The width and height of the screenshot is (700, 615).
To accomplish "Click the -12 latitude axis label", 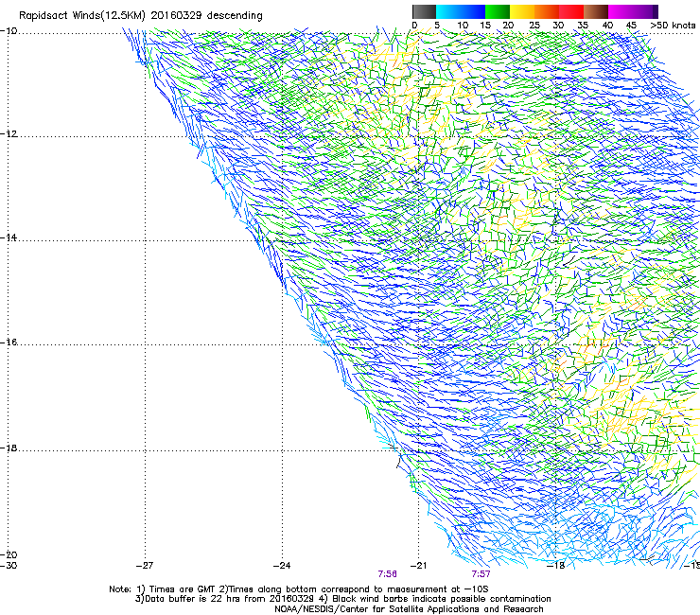I will pyautogui.click(x=9, y=134).
